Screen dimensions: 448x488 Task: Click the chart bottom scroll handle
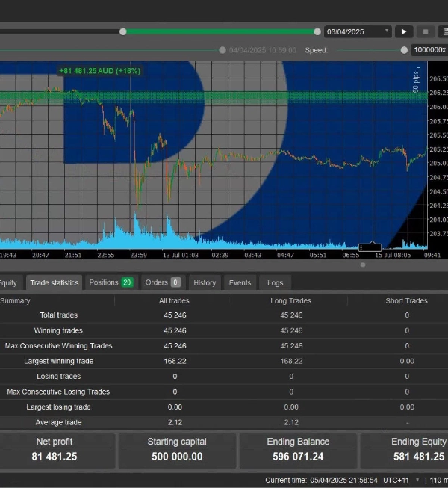[363, 265]
